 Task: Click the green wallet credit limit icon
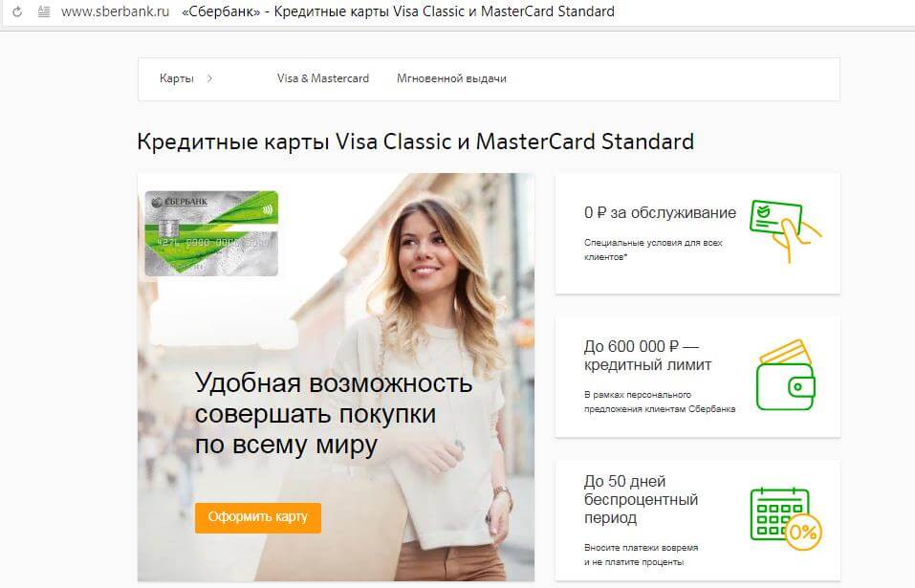point(786,375)
